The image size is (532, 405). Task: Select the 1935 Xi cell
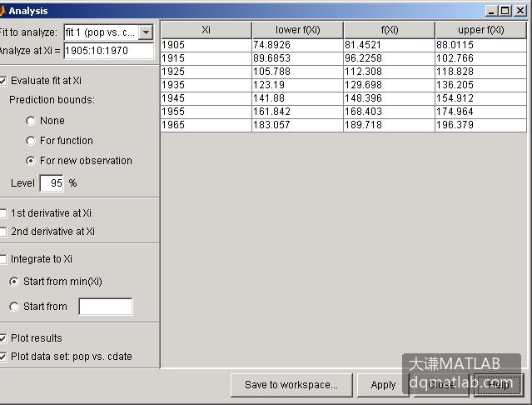click(206, 85)
